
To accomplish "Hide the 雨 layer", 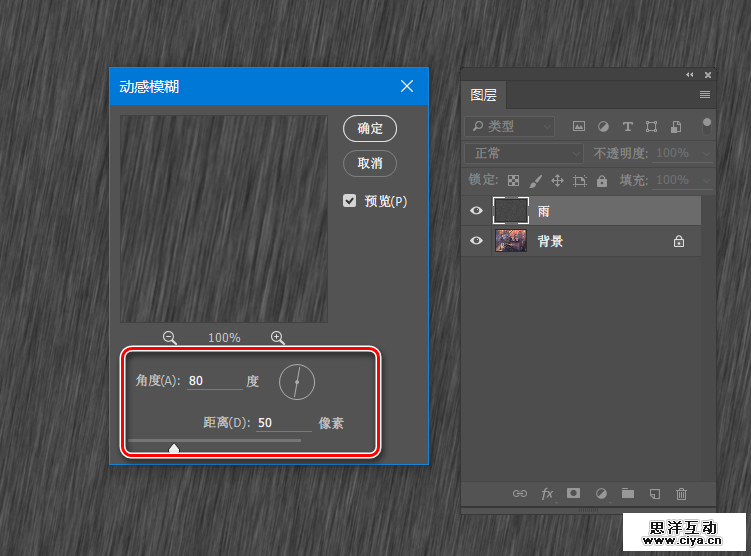I will 476,210.
